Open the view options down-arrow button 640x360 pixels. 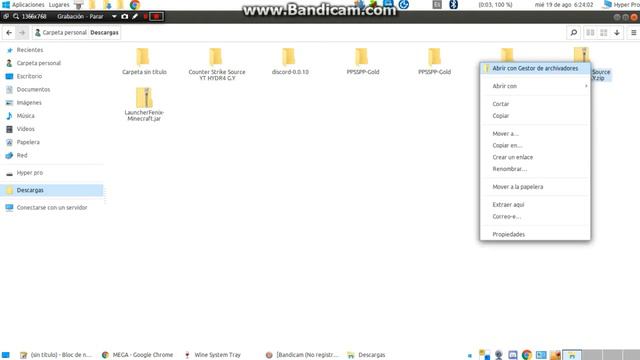617,33
